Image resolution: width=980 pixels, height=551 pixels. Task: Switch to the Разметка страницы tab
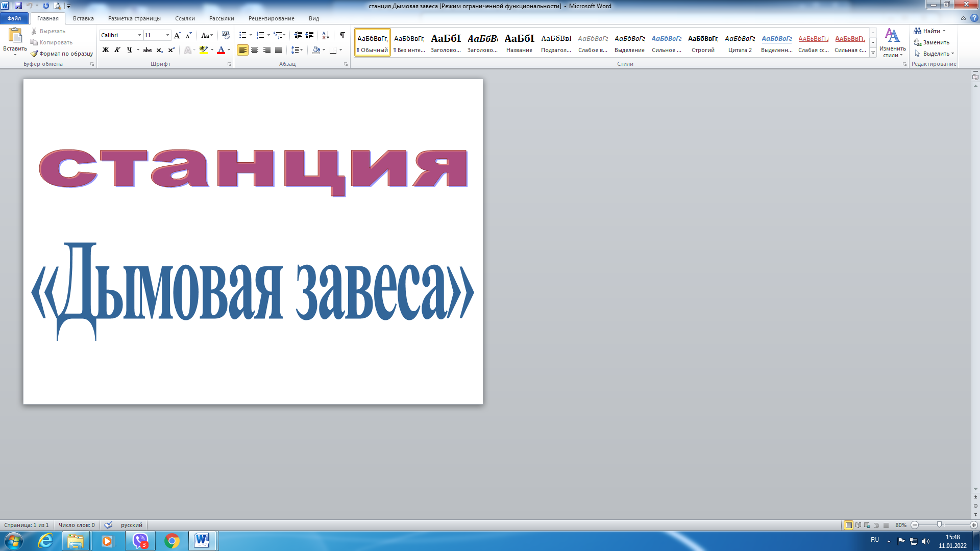coord(134,18)
